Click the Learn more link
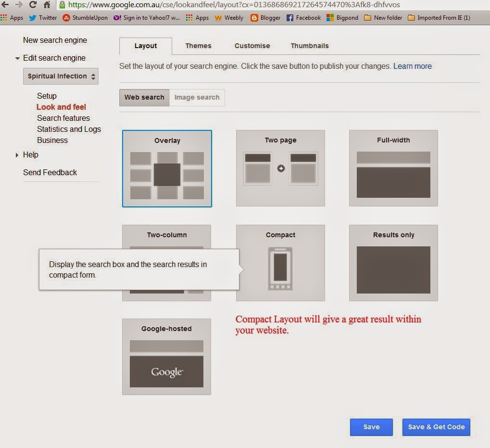The height and width of the screenshot is (448, 490). pos(412,66)
